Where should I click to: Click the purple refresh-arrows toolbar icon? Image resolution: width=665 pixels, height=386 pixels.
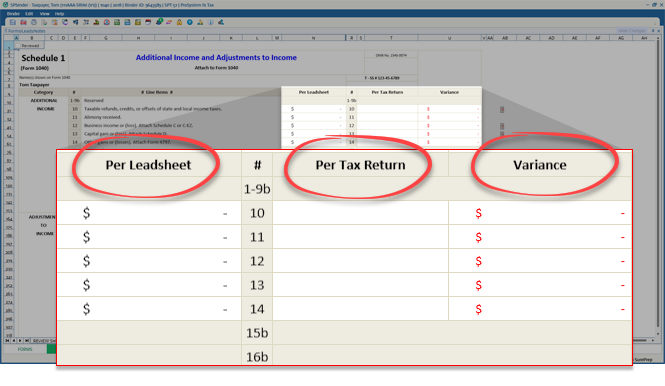(x=65, y=22)
